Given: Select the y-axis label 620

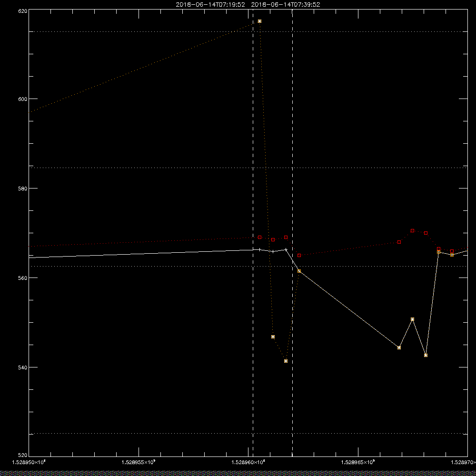Looking at the screenshot, I should click(23, 10).
